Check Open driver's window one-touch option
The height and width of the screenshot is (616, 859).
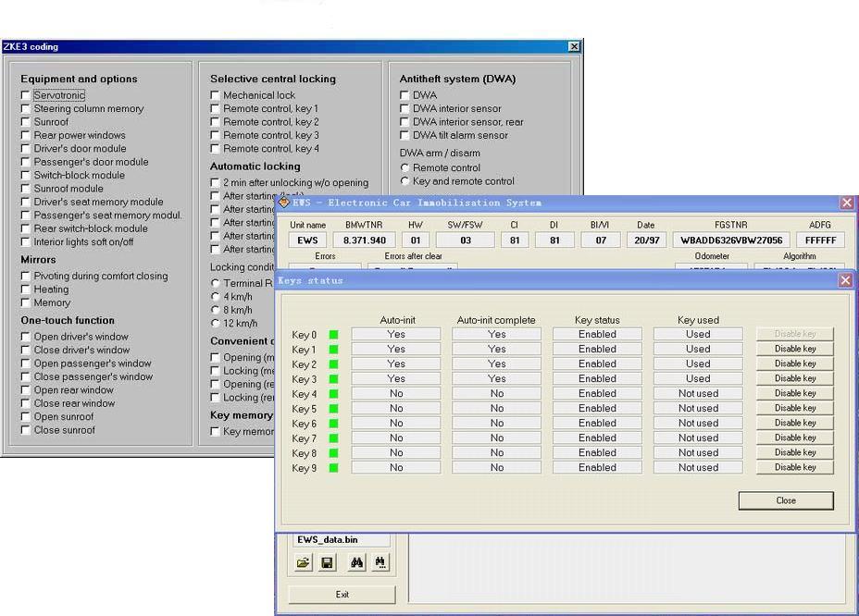pyautogui.click(x=25, y=336)
